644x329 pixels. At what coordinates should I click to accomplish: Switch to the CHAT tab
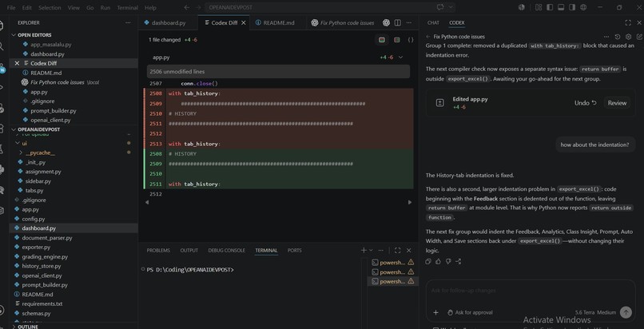pyautogui.click(x=433, y=23)
